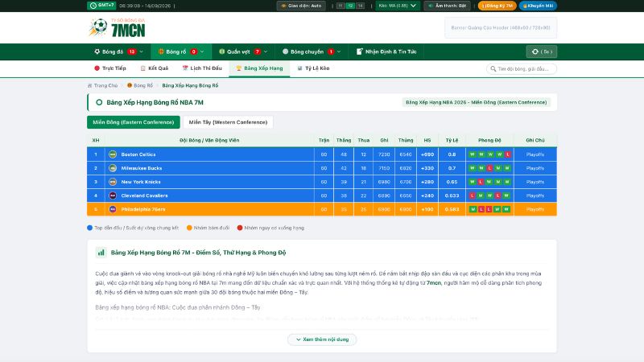This screenshot has height=362, width=644.
Task: Click the red relegation risk legend dot
Action: click(240, 228)
